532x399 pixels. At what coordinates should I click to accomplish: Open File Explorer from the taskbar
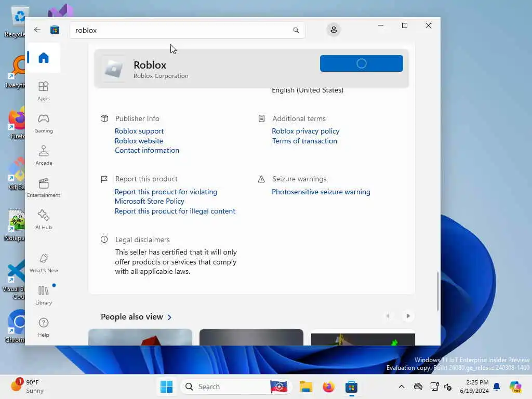[x=305, y=387]
